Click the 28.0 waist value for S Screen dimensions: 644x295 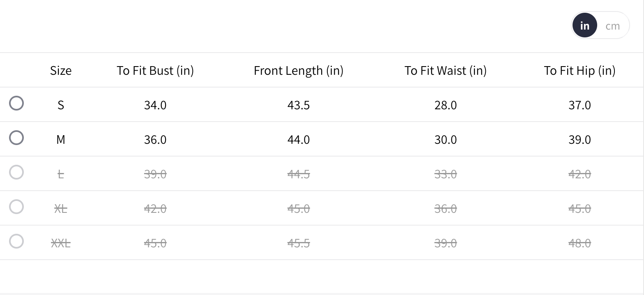point(446,105)
